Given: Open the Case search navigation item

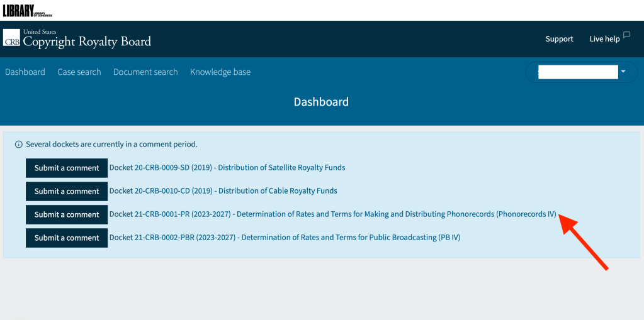Looking at the screenshot, I should 79,72.
